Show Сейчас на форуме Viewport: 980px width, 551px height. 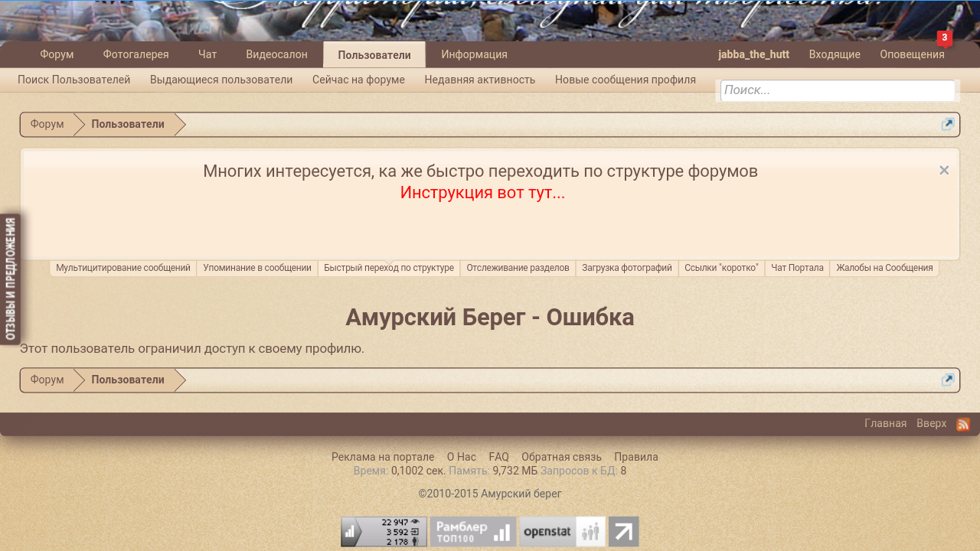(x=358, y=80)
